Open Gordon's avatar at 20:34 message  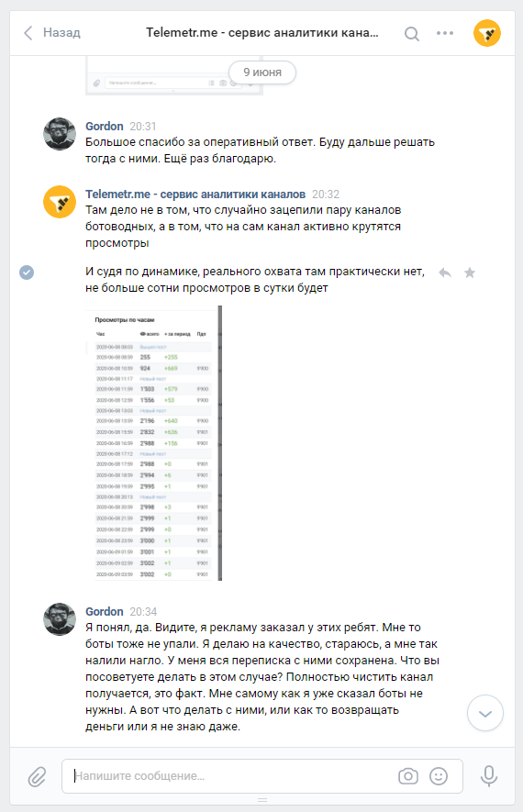point(60,618)
